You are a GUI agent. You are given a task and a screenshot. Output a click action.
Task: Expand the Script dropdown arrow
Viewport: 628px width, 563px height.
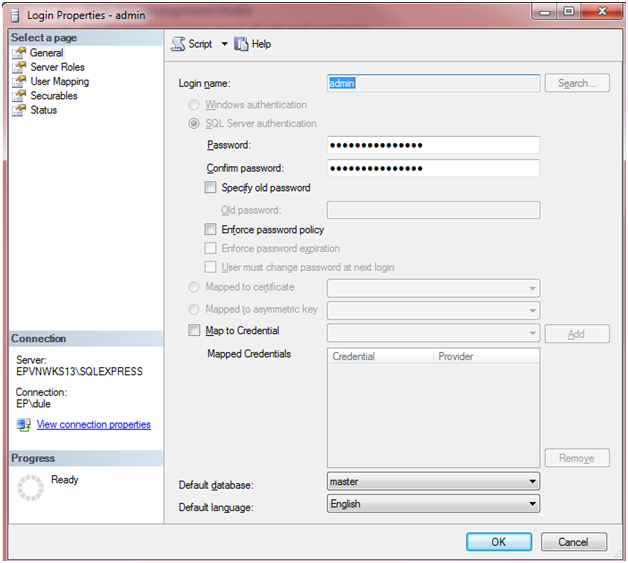click(x=224, y=44)
